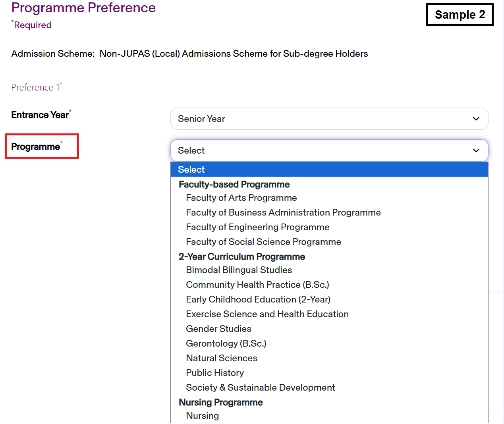Choose Faculty of Engineering Programme
This screenshot has width=504, height=424.
(257, 227)
